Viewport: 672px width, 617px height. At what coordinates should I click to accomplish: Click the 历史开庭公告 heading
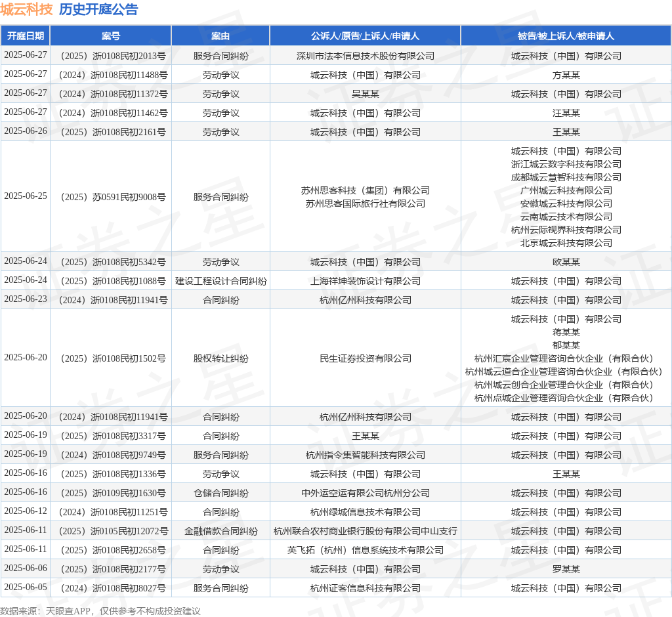pos(98,9)
